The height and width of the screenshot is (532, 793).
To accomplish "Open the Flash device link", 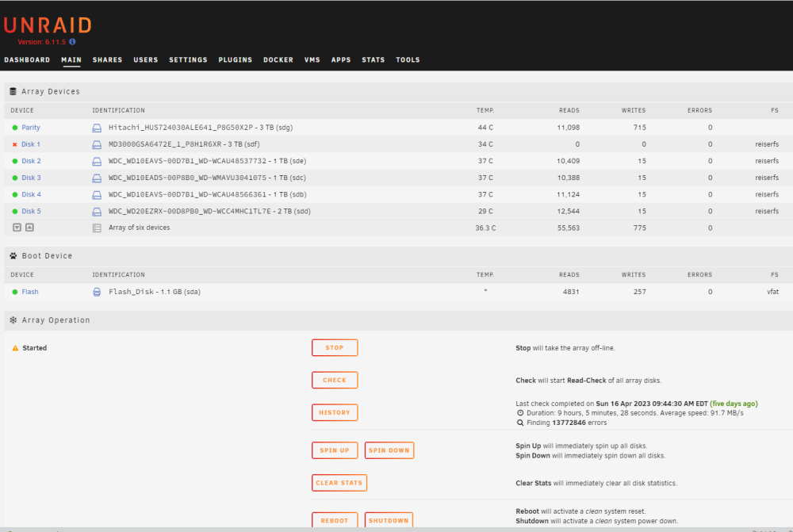I will [x=30, y=292].
